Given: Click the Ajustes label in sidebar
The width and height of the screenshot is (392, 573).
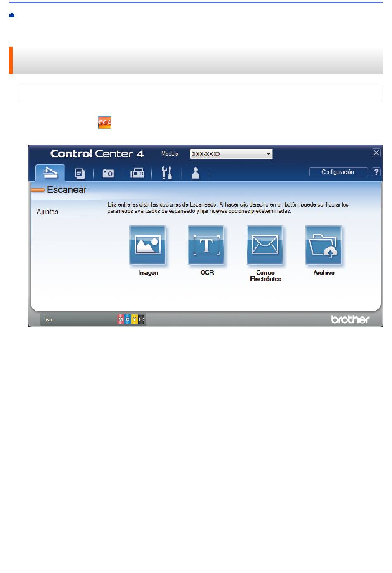Looking at the screenshot, I should 47,212.
